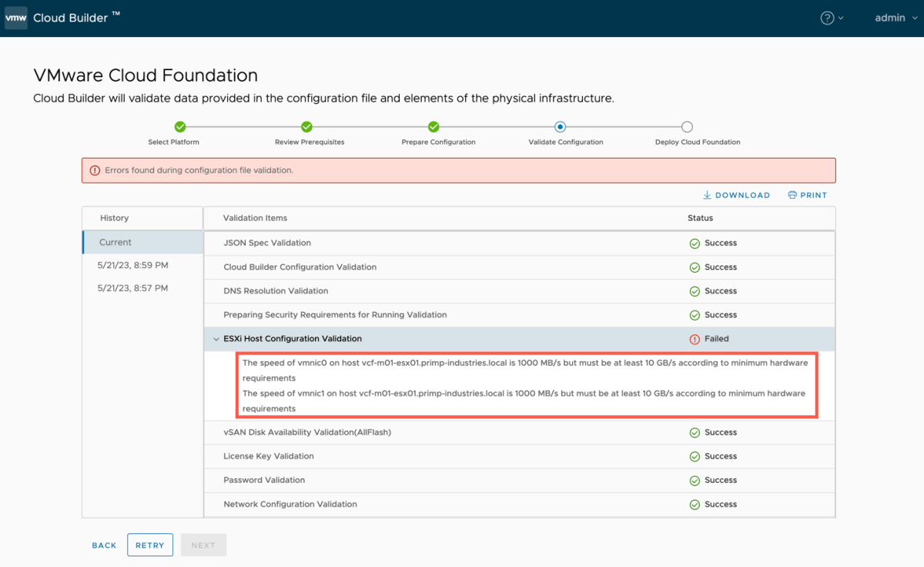The image size is (924, 567).
Task: Click the success icon for JSON Spec Validation
Action: [x=695, y=243]
